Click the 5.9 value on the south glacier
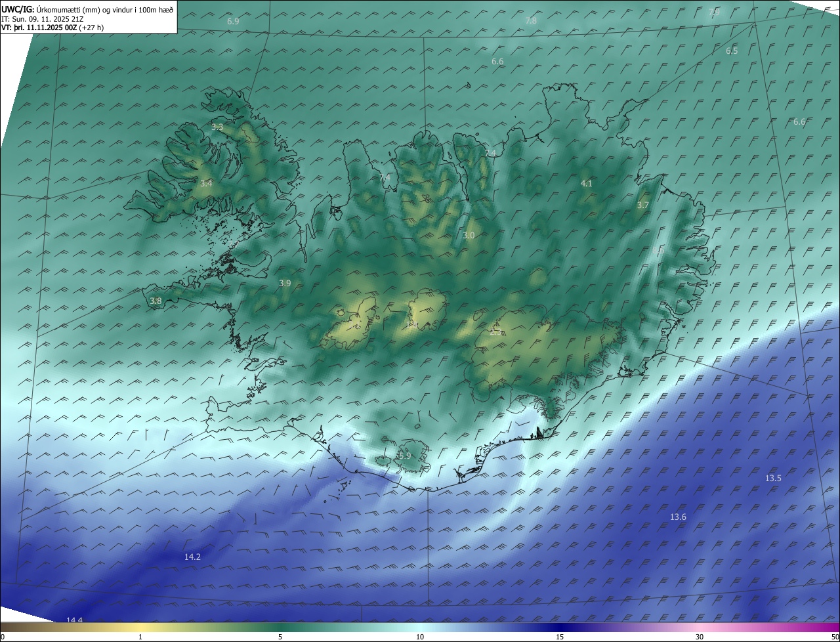 (404, 456)
